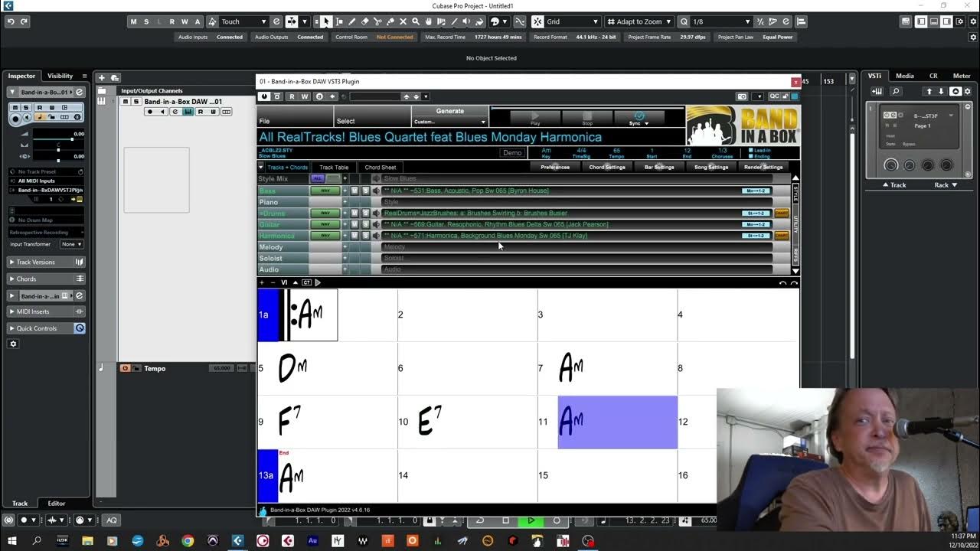Click the Harmonica track CHART button
Image resolution: width=980 pixels, height=551 pixels.
(781, 236)
